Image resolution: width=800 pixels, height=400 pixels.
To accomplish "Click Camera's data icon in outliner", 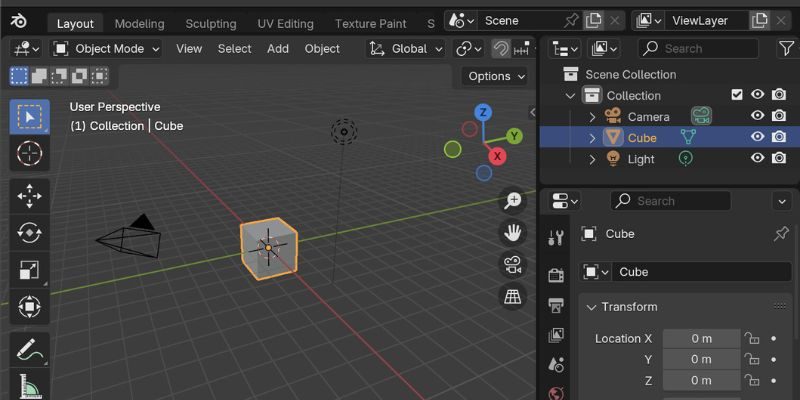I will (x=702, y=116).
